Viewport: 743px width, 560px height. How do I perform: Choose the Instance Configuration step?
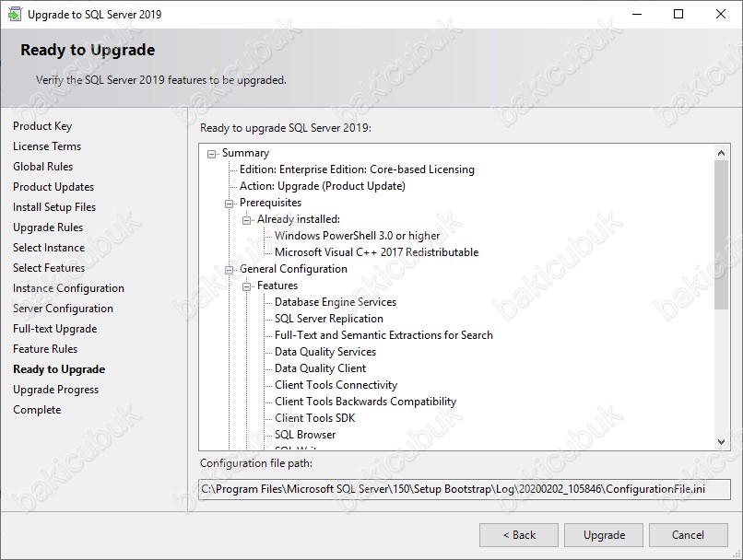click(x=69, y=288)
